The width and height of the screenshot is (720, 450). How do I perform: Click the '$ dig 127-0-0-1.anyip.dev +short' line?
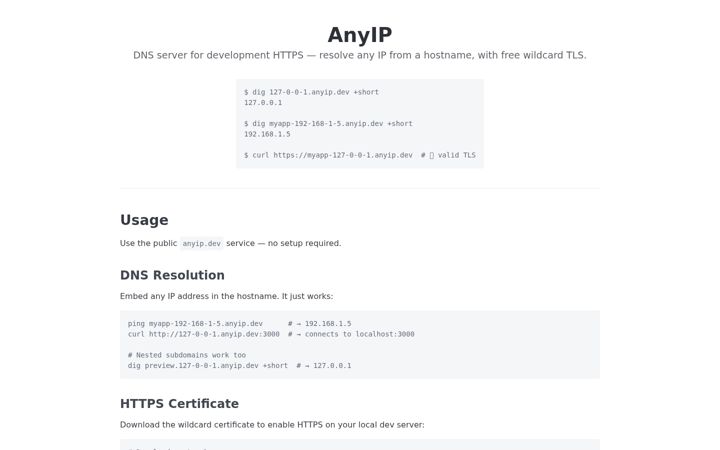point(311,92)
